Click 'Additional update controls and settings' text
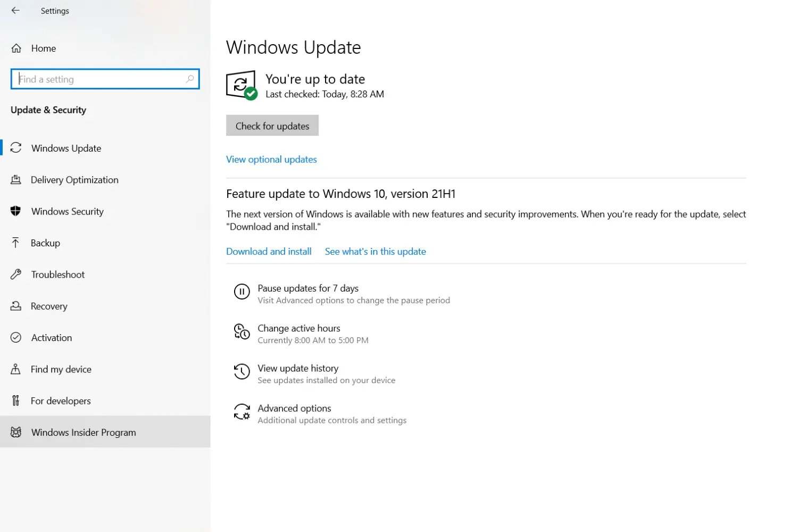798x532 pixels. pyautogui.click(x=332, y=420)
